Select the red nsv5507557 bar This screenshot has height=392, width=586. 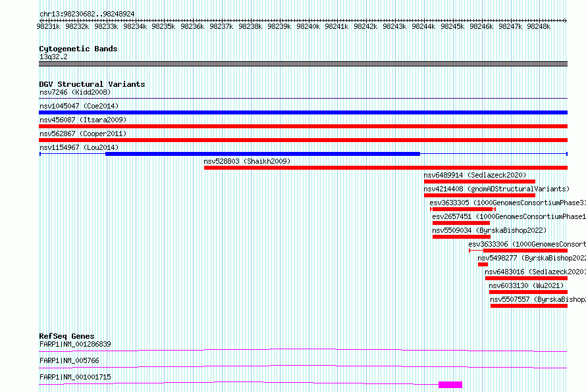pos(529,306)
